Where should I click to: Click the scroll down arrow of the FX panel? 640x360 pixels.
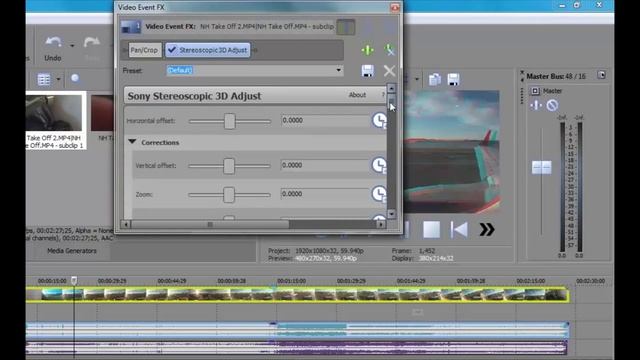point(391,213)
